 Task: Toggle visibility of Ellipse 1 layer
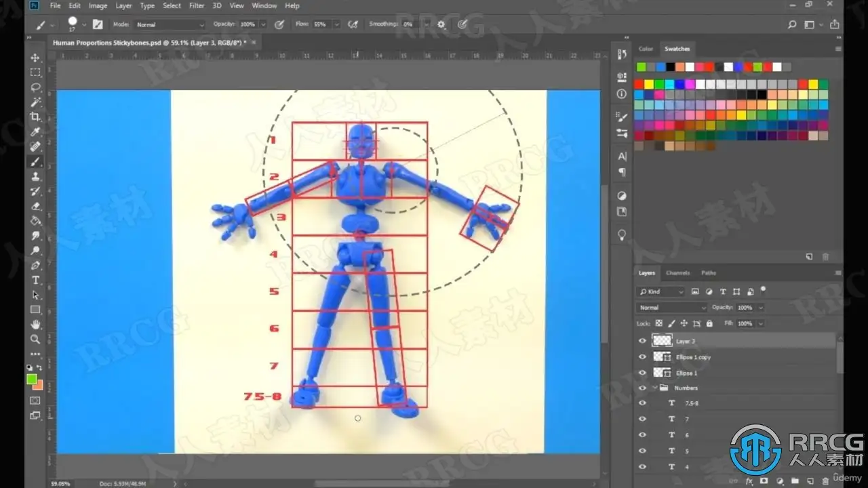(x=642, y=372)
